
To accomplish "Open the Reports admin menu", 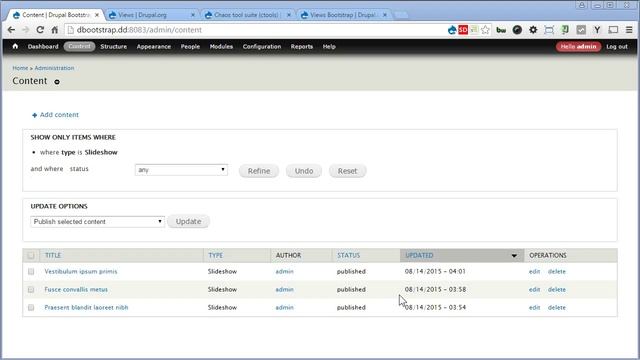I will [302, 47].
